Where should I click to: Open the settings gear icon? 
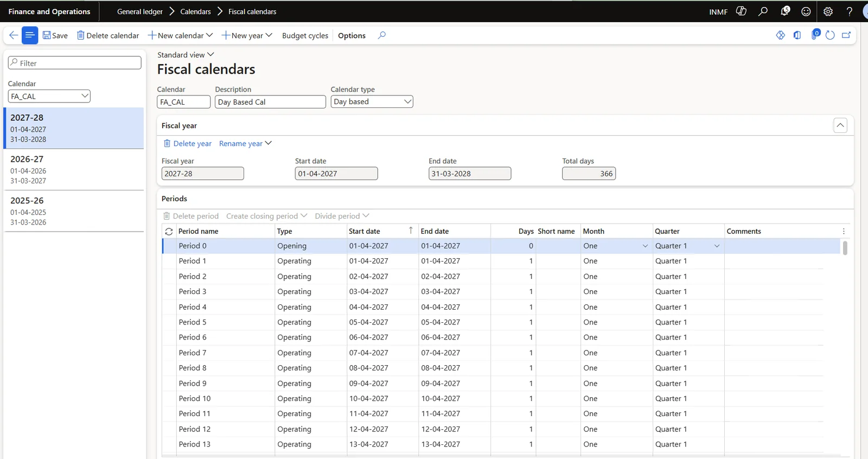(828, 11)
